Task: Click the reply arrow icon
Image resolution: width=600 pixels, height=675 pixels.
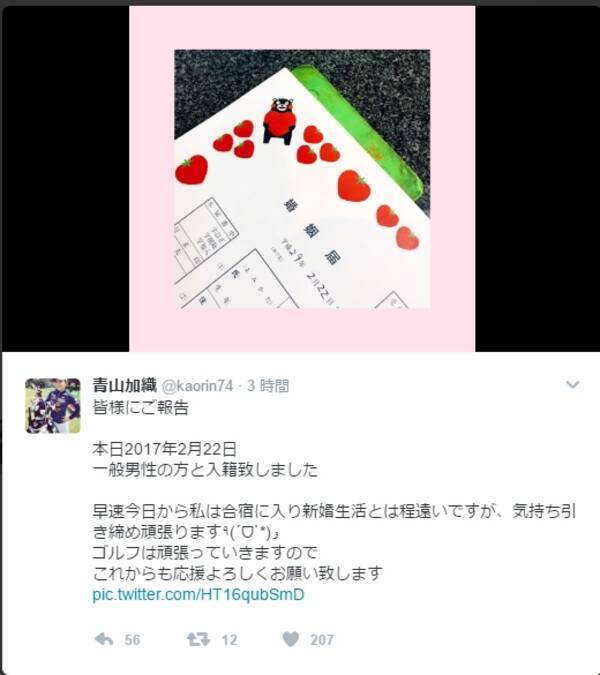Action: click(104, 639)
